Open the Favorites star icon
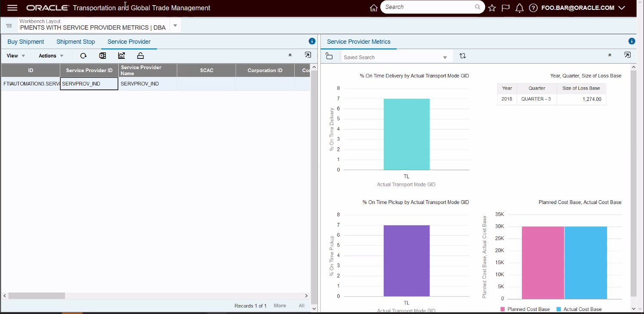 point(492,8)
